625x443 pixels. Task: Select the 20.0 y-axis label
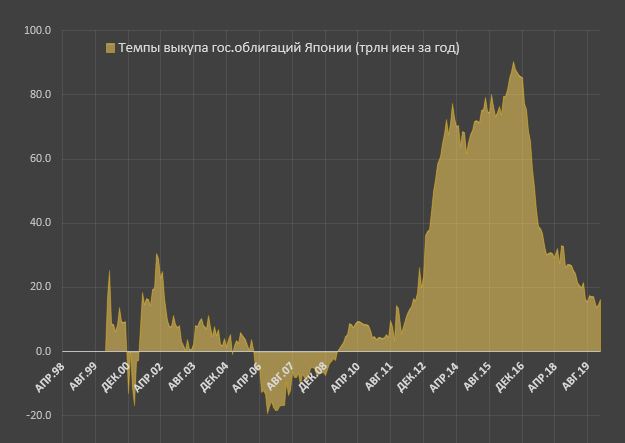click(40, 287)
